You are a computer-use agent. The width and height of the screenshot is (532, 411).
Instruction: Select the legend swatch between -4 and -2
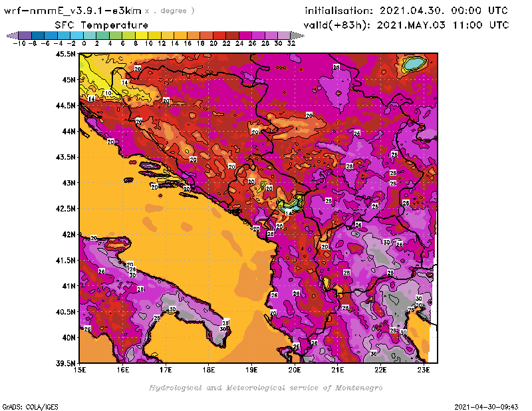64,35
